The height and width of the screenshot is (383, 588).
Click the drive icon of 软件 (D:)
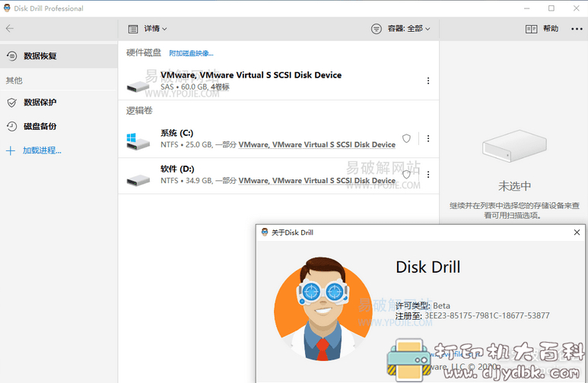[138, 180]
